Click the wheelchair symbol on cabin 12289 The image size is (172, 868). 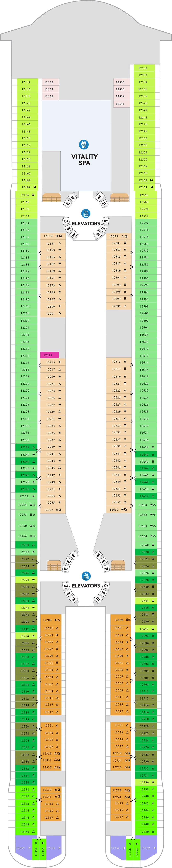[59, 620]
